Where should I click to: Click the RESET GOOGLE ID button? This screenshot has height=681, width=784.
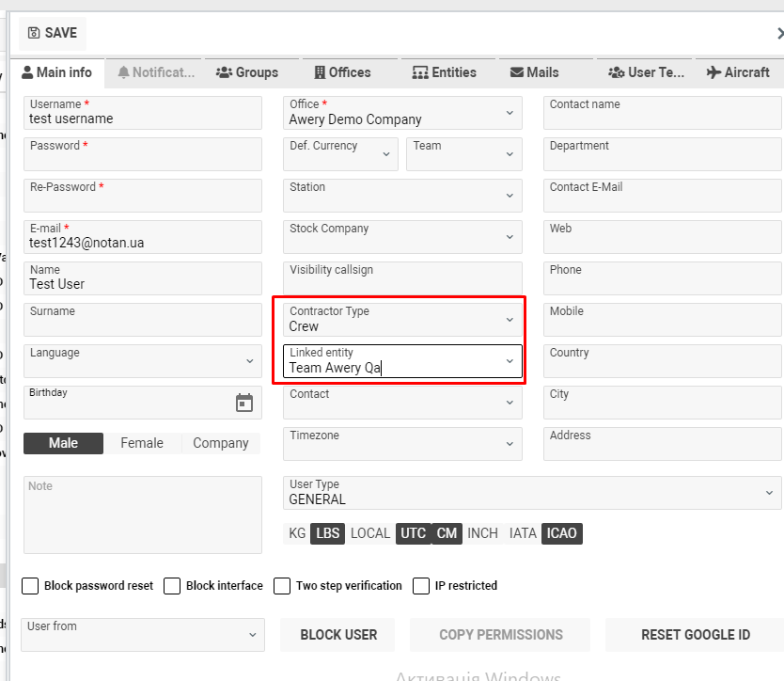pos(695,635)
